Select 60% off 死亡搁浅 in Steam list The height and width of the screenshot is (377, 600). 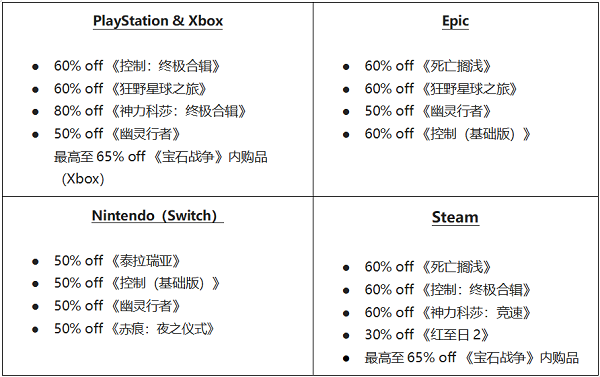pos(428,267)
